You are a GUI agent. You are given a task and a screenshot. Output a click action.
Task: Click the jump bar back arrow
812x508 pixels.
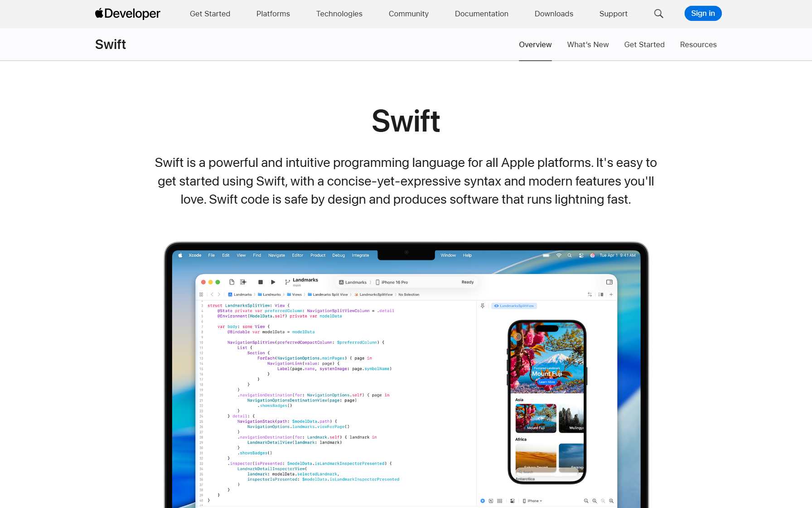(212, 294)
